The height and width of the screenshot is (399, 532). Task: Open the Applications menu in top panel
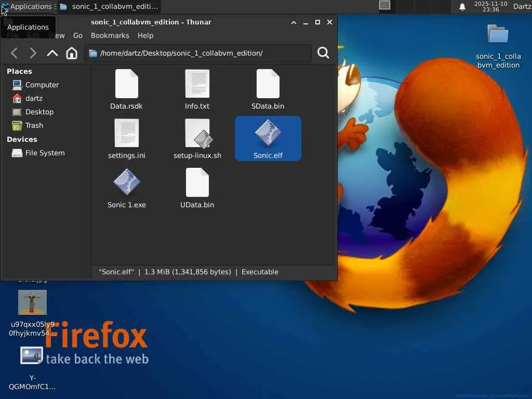pyautogui.click(x=27, y=6)
